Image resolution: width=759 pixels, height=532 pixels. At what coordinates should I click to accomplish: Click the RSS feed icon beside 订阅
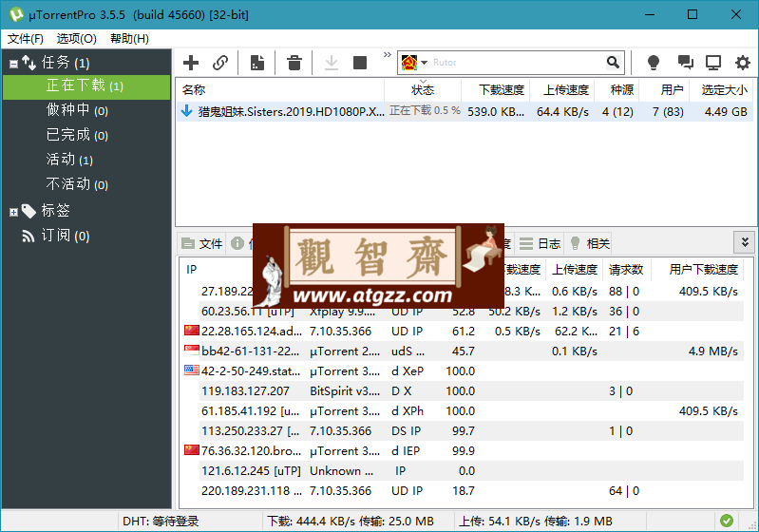point(28,237)
